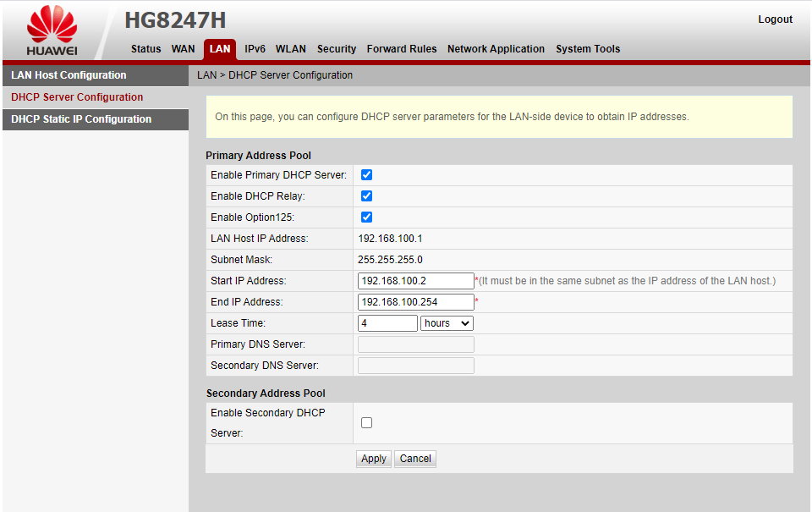Viewport: 812px width, 512px height.
Task: Open DHCP Static IP Configuration page
Action: pos(96,119)
